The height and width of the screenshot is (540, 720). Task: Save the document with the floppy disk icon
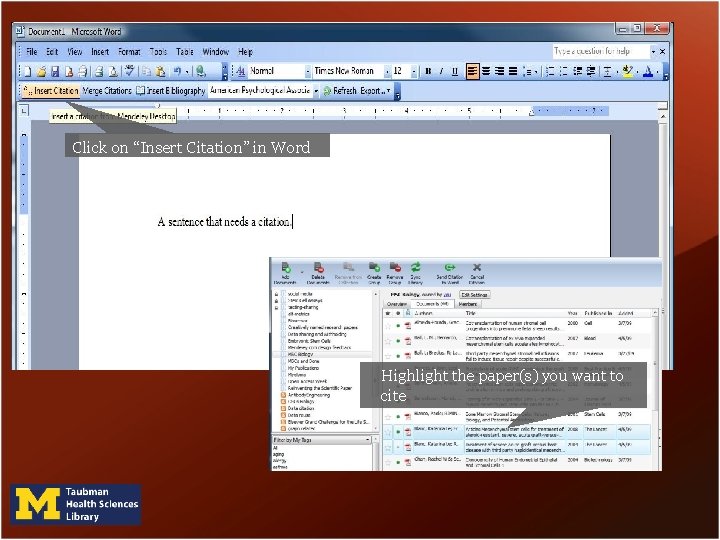point(55,71)
